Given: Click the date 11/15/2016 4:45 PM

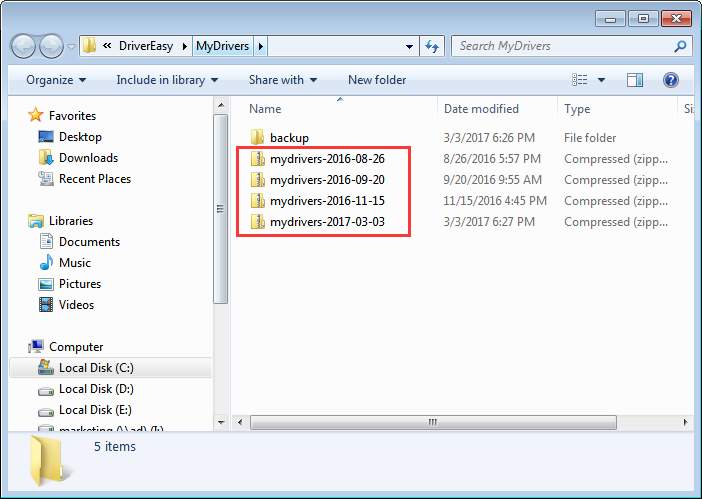Looking at the screenshot, I should 495,200.
